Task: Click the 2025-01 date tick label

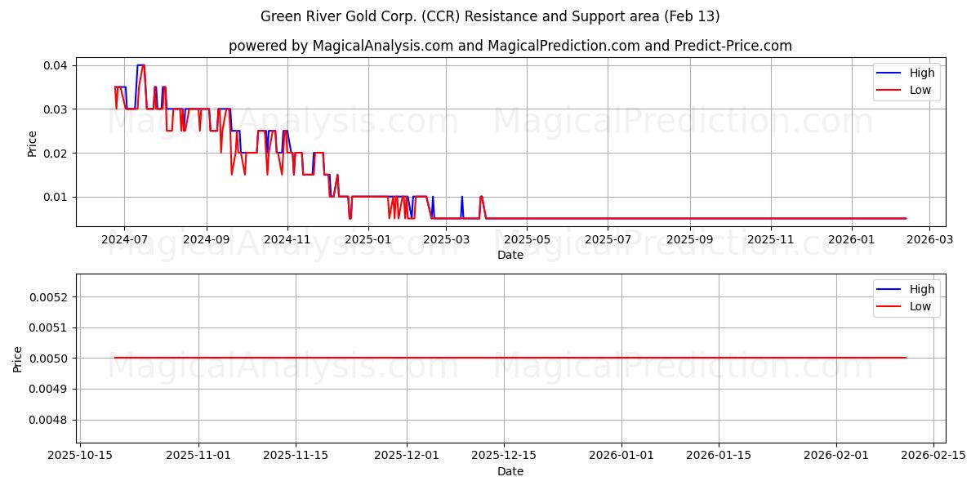Action: coord(368,240)
